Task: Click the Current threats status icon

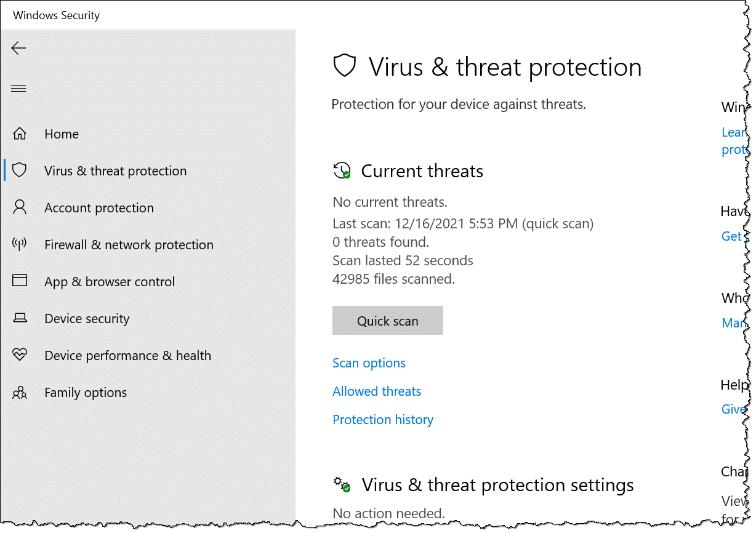Action: click(342, 170)
